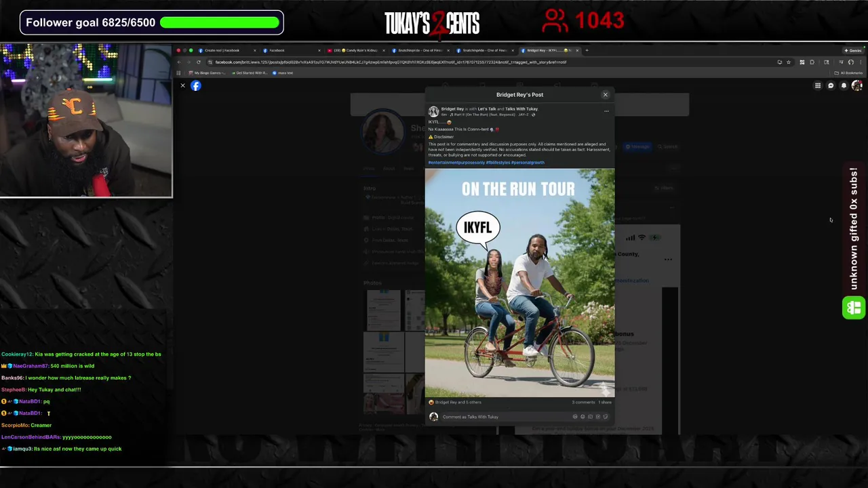Open the browser extensions icon

pyautogui.click(x=812, y=62)
